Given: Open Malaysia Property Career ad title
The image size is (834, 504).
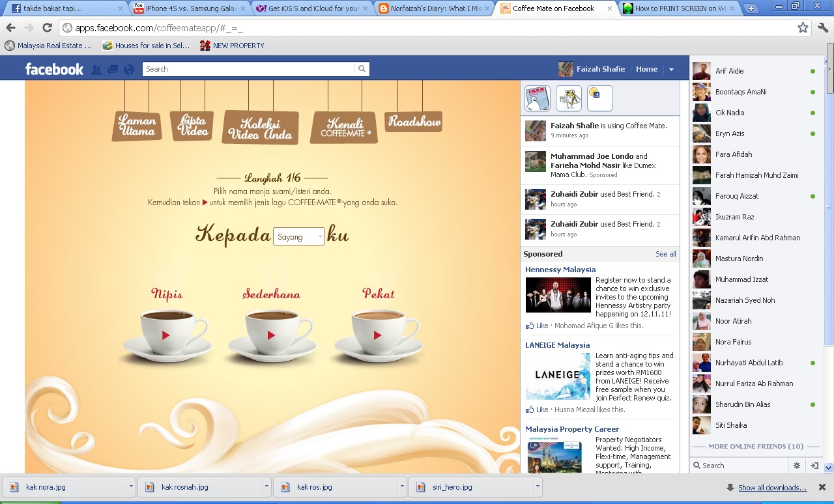Looking at the screenshot, I should click(572, 429).
